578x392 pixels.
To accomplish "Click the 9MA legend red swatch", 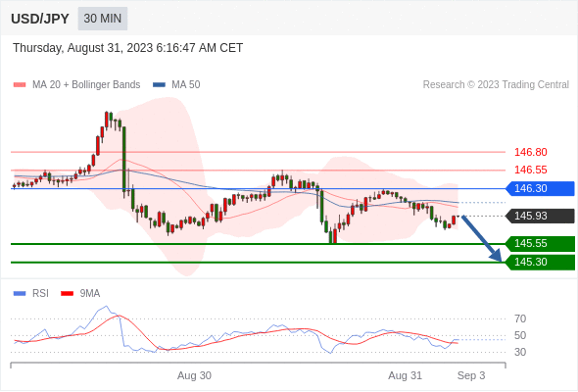I will (x=67, y=294).
